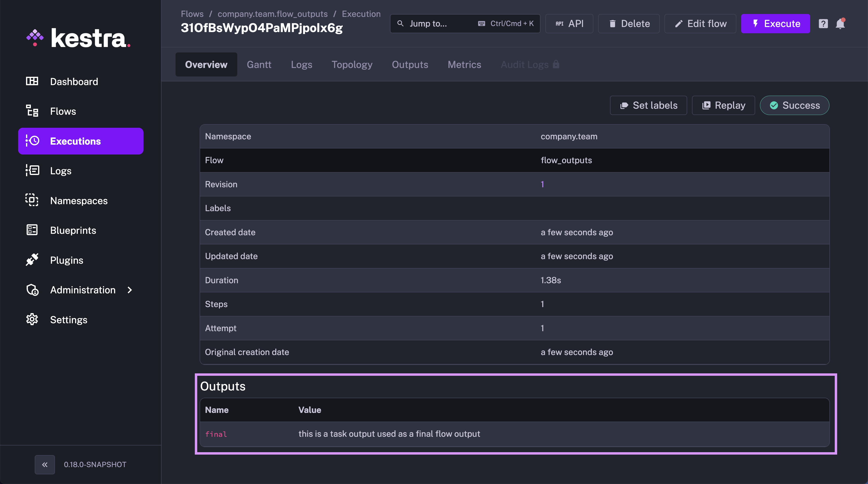Click the notification bell icon
This screenshot has height=484, width=868.
click(x=840, y=24)
